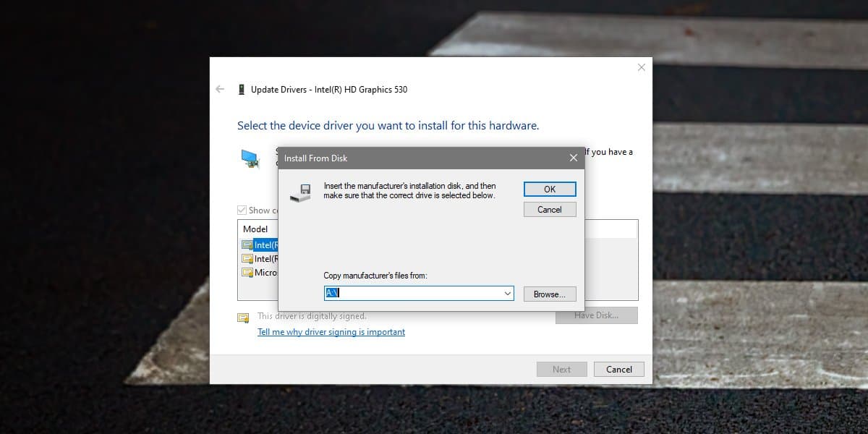Expand the manufacturer's files path dropdown
The image size is (868, 434).
point(508,294)
